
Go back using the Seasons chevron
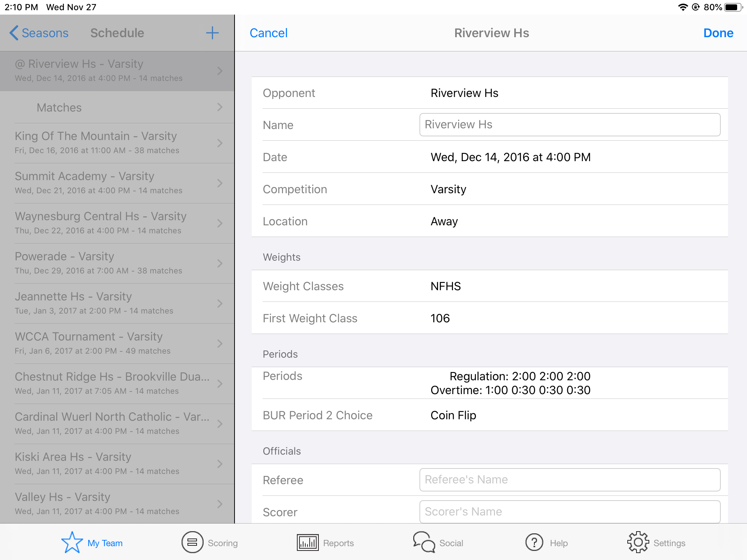(14, 33)
